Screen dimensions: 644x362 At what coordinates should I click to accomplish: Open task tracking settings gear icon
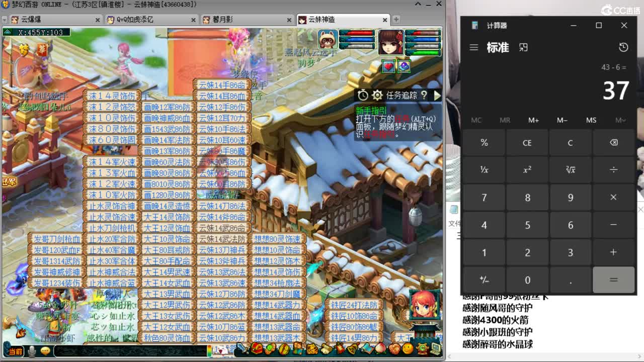pyautogui.click(x=377, y=95)
